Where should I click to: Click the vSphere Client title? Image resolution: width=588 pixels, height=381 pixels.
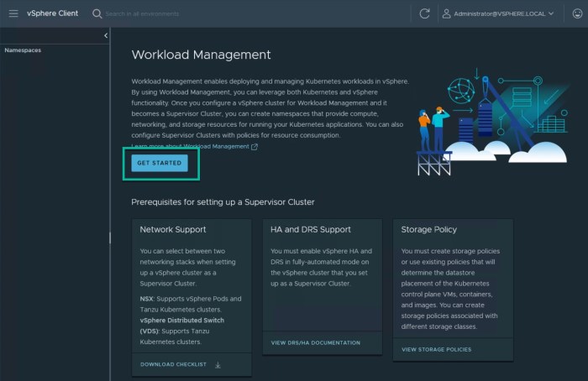click(52, 13)
